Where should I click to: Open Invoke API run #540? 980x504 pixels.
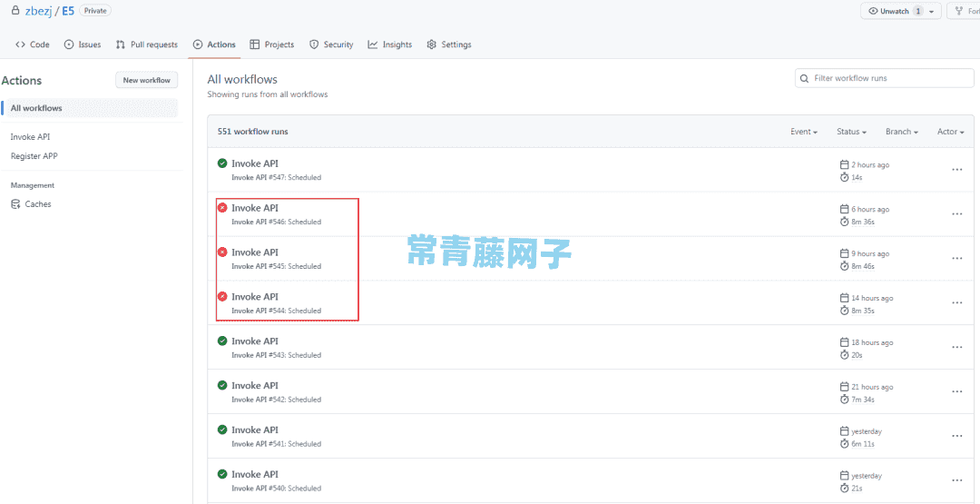(x=254, y=474)
